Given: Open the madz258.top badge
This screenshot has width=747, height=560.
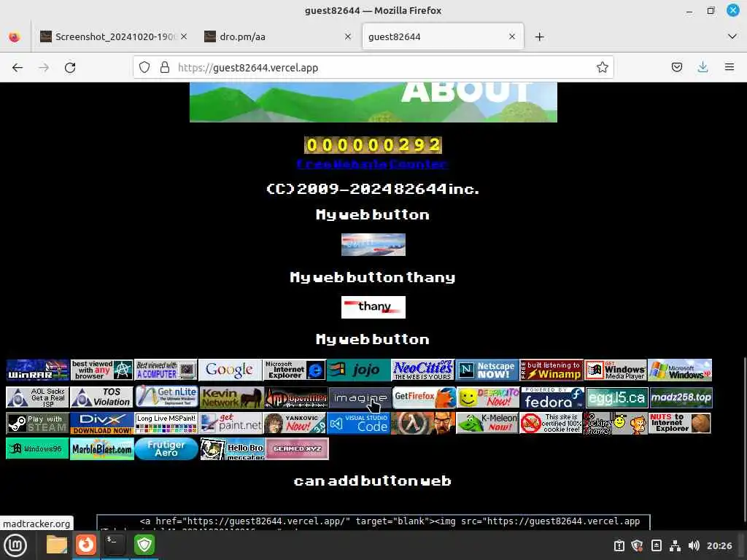Looking at the screenshot, I should click(x=681, y=397).
